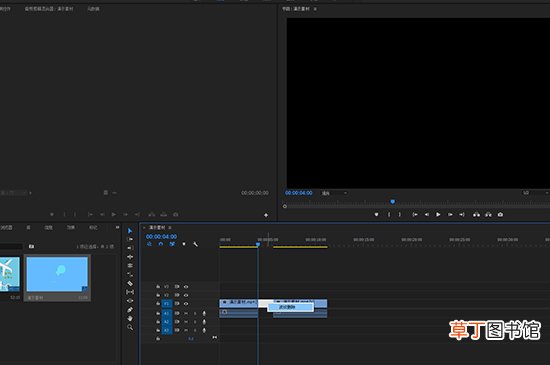
Task: Switch to Audio Clip Mixer tab
Action: pyautogui.click(x=49, y=9)
